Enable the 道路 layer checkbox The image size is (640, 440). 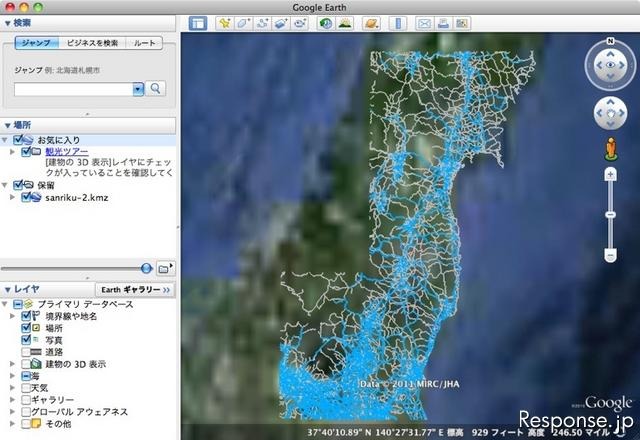tap(27, 352)
